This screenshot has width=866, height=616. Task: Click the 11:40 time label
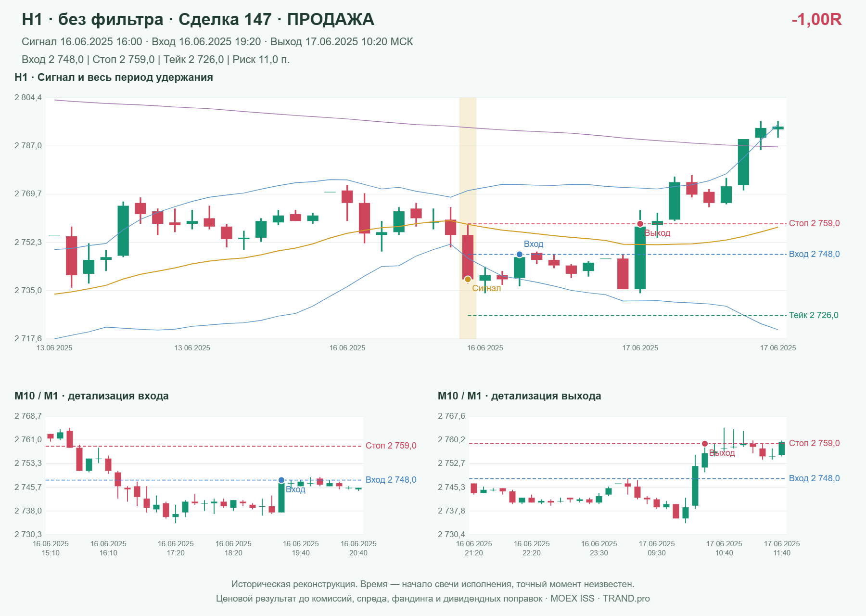coord(782,553)
